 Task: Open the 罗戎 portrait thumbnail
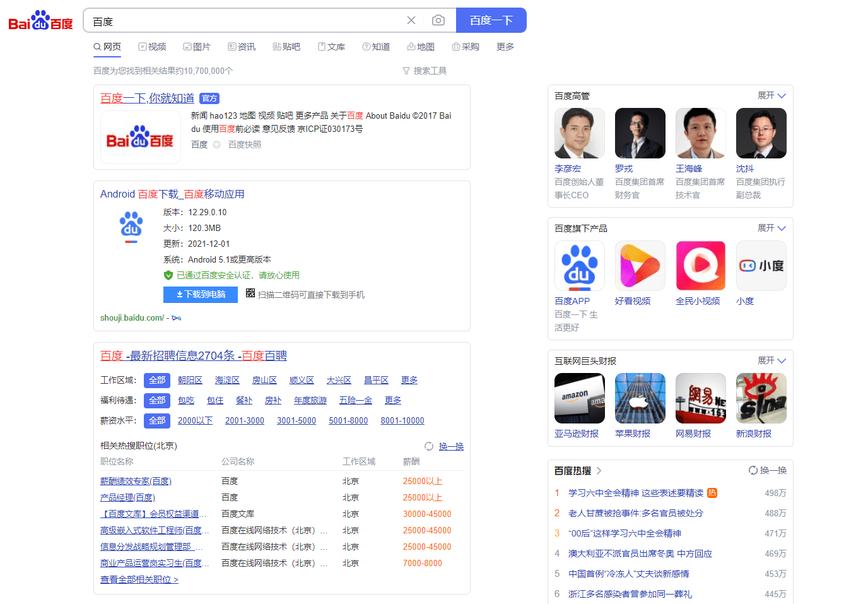[640, 133]
